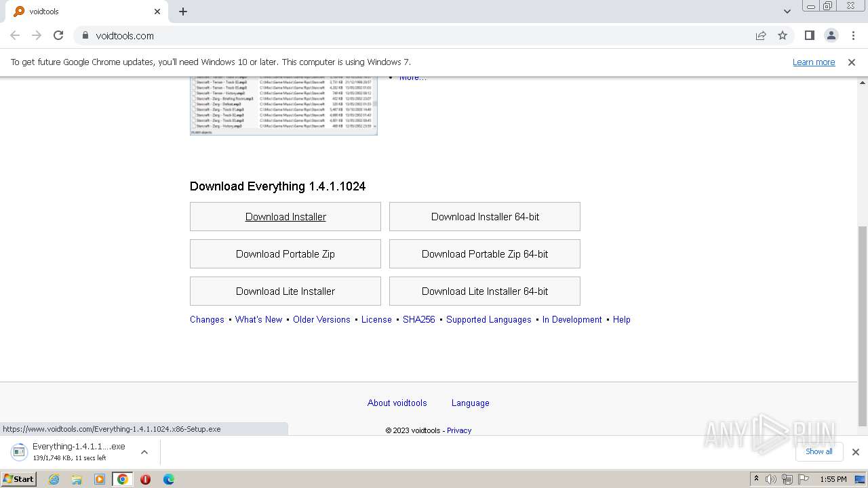This screenshot has height=488, width=868.
Task: Click Download Portable Zip button
Action: (x=285, y=254)
